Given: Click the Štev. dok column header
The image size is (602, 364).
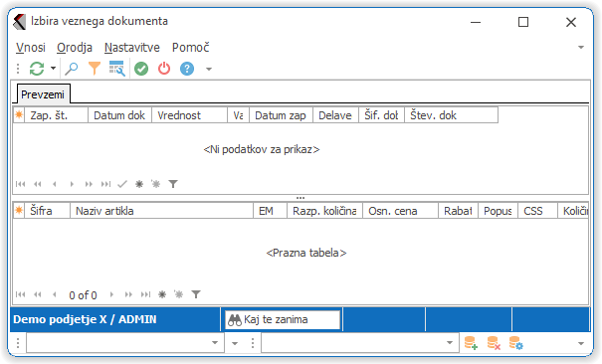Looking at the screenshot, I should click(x=451, y=115).
